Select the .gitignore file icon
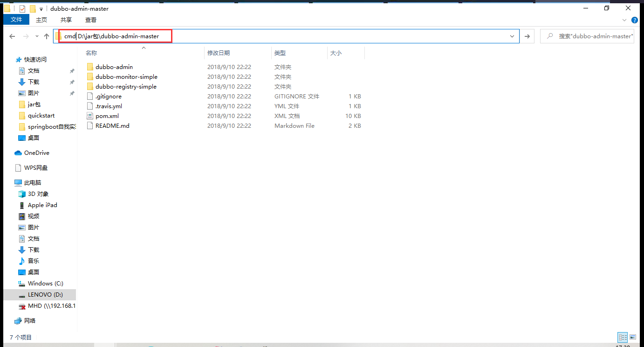Viewport: 644px width, 347px height. (90, 97)
